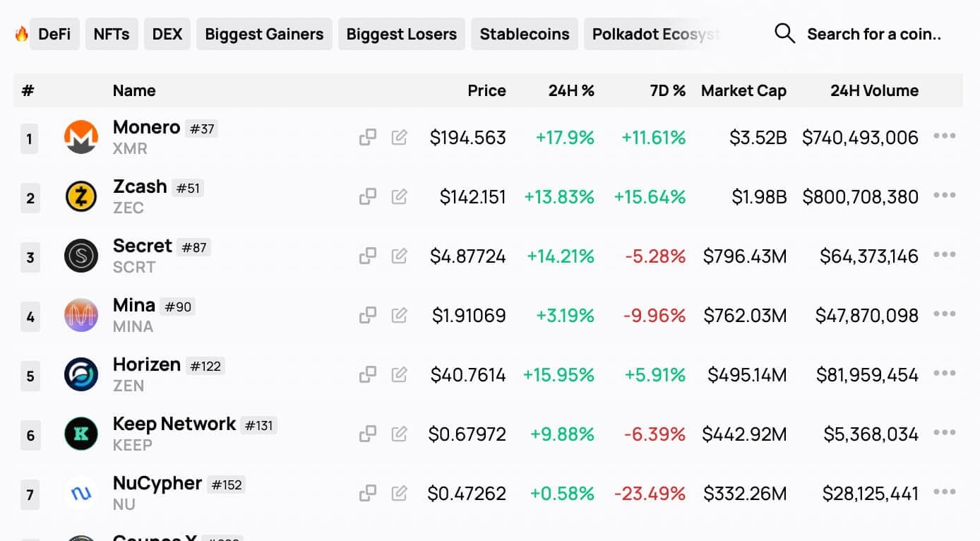Click the Monero coin logo

coord(81,137)
